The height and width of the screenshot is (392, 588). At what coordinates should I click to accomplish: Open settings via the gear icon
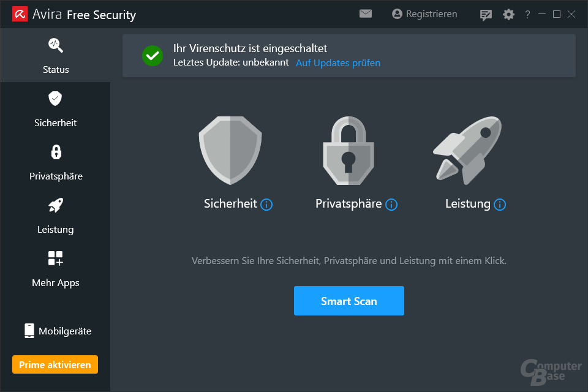point(509,14)
